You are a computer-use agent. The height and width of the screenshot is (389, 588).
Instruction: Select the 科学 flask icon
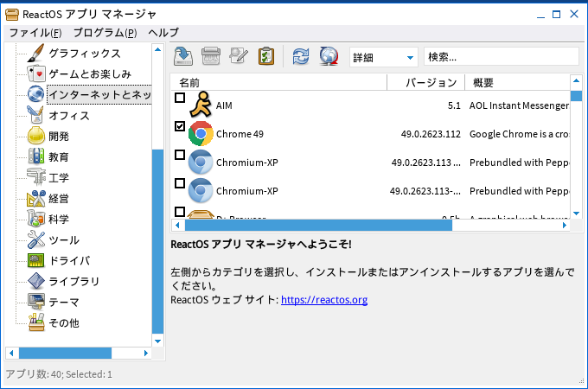tap(36, 219)
